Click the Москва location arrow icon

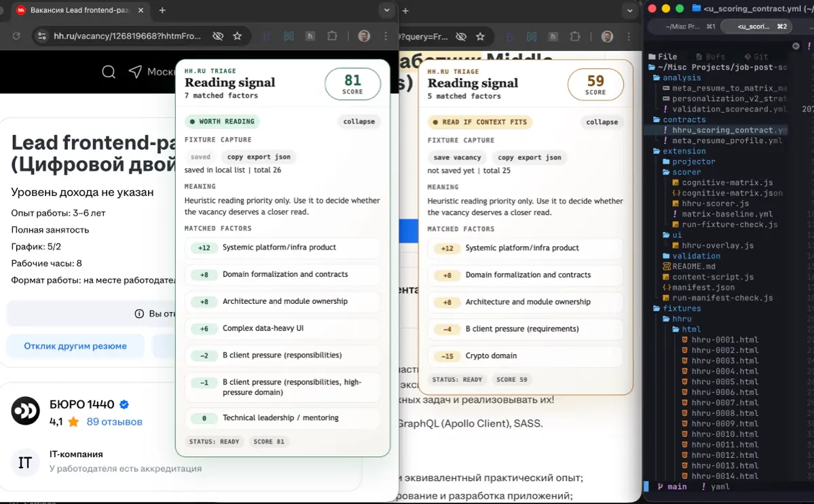coord(135,71)
